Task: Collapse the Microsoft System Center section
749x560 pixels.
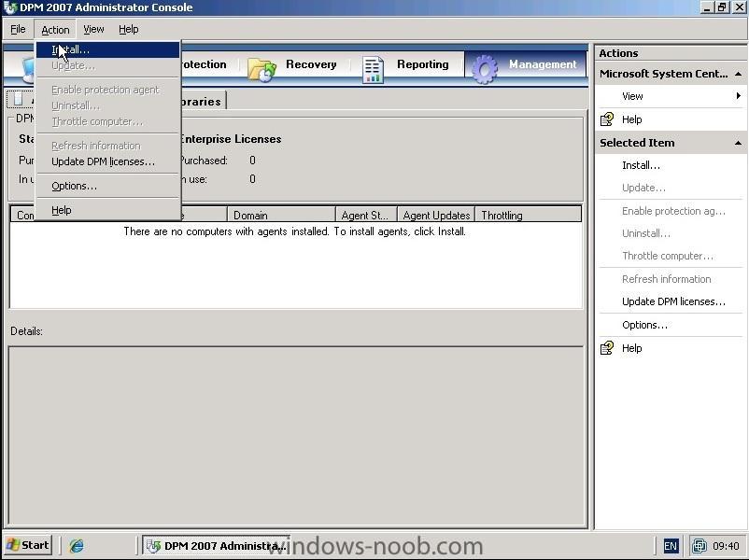Action: point(738,74)
